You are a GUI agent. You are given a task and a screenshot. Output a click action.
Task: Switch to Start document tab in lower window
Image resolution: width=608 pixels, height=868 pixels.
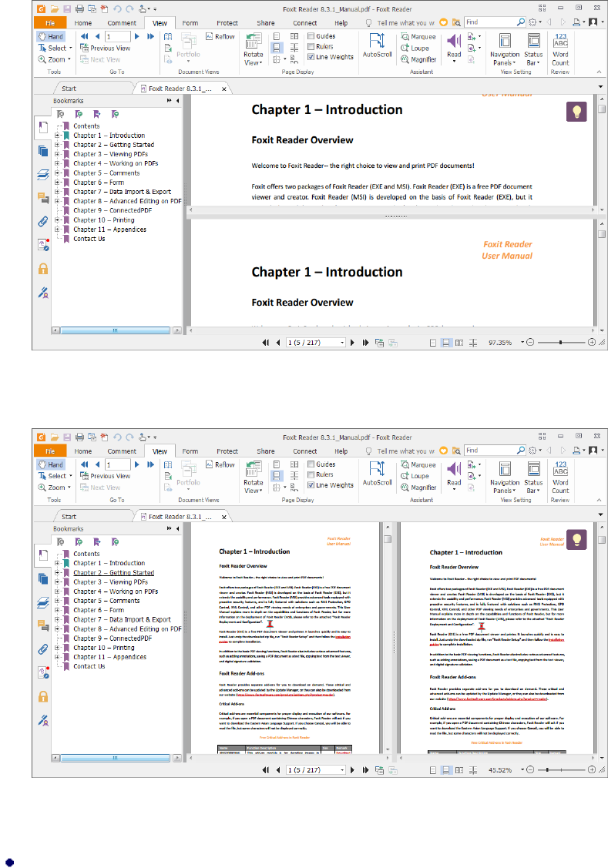coord(69,517)
